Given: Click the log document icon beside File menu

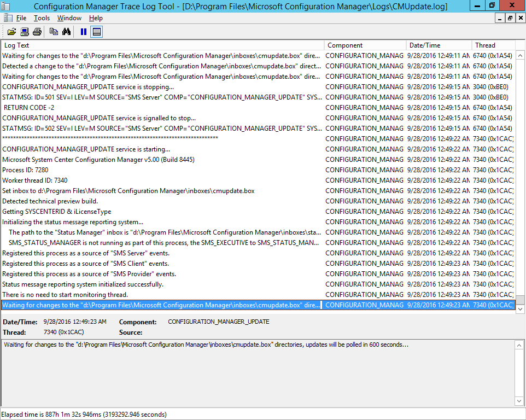Looking at the screenshot, I should (8, 18).
